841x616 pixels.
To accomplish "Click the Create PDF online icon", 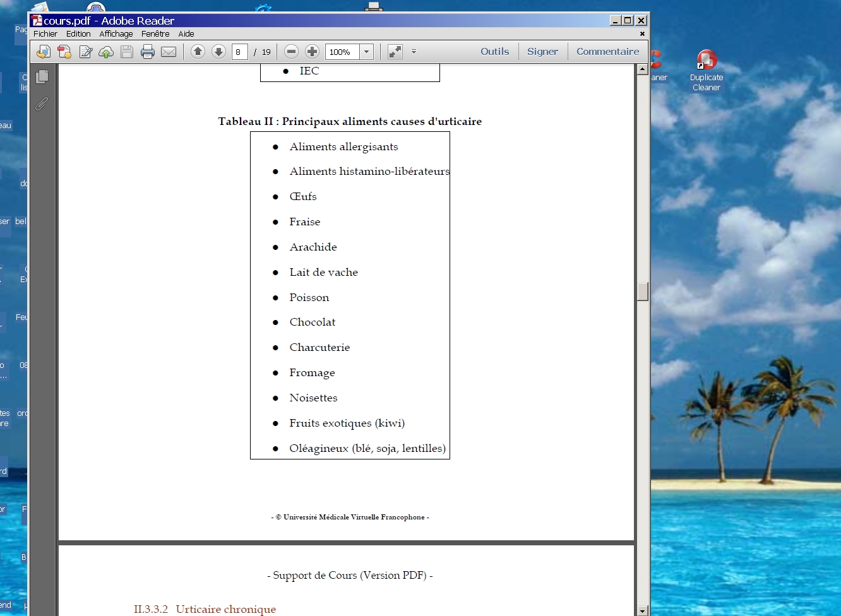I will [64, 52].
